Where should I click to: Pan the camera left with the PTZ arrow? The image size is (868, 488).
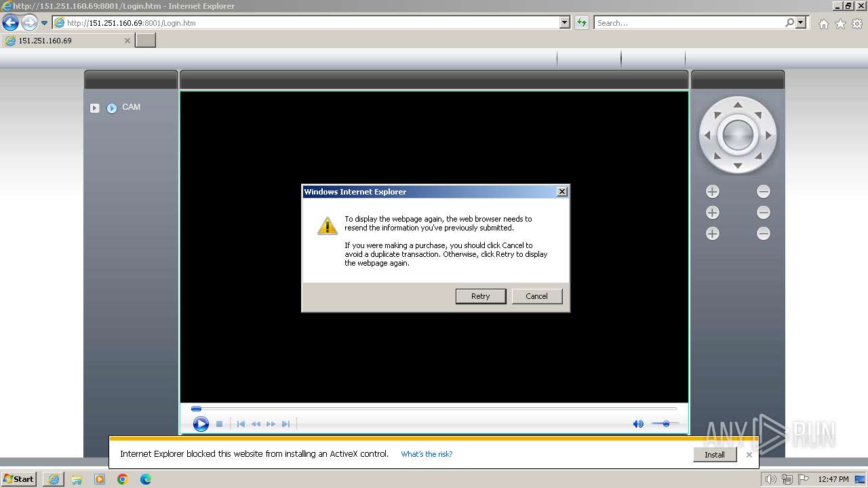coord(707,136)
